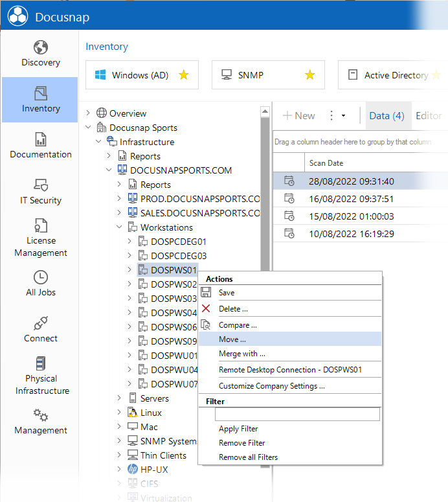Screen dimensions: 448x502
Task: Open the Discovery section in the sidebar
Action: (x=41, y=54)
